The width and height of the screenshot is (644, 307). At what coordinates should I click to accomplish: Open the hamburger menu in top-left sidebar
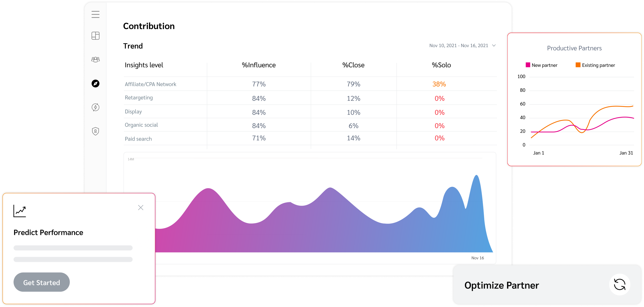[x=95, y=14]
